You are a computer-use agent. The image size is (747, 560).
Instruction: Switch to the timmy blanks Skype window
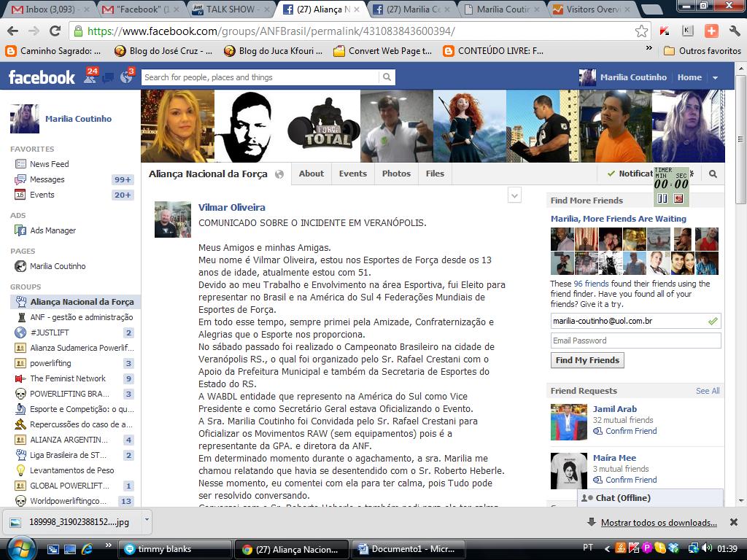pos(174,549)
